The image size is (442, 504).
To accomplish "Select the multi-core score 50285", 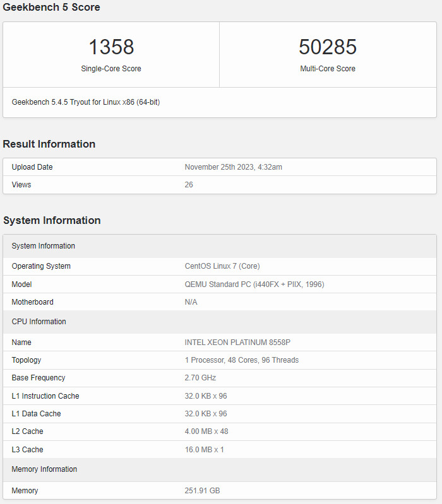I will pyautogui.click(x=328, y=47).
